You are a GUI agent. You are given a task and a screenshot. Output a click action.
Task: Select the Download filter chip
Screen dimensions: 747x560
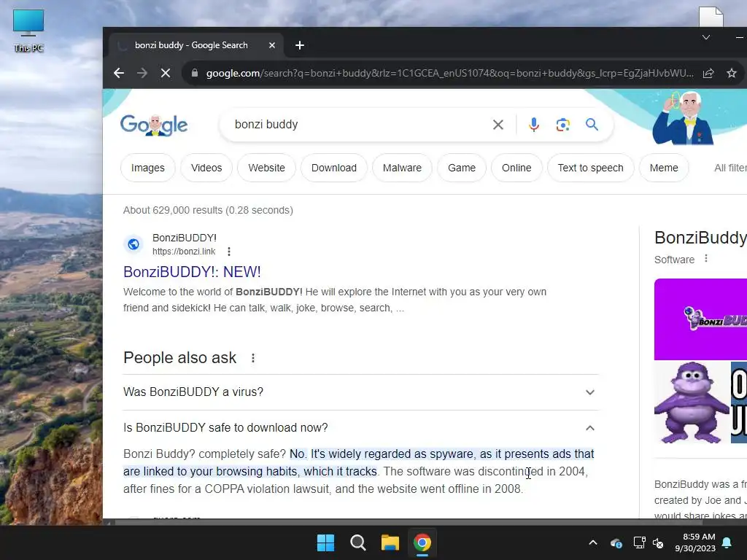point(334,168)
